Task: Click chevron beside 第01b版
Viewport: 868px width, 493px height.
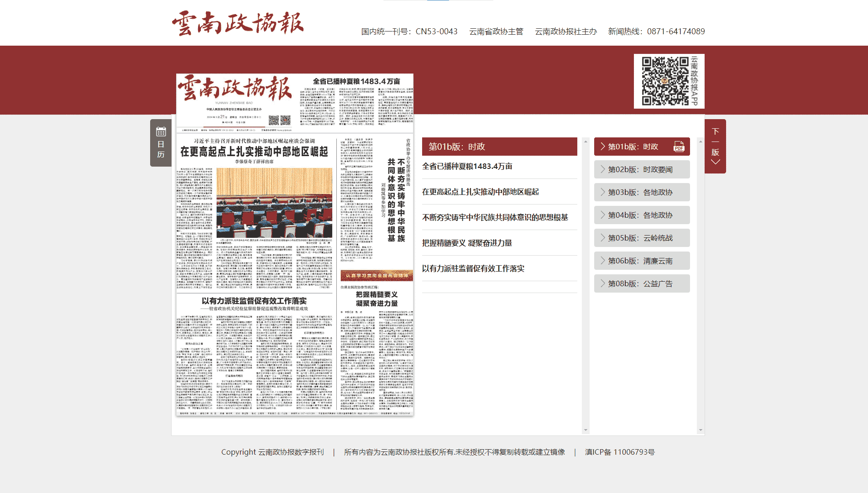Action: coord(603,147)
